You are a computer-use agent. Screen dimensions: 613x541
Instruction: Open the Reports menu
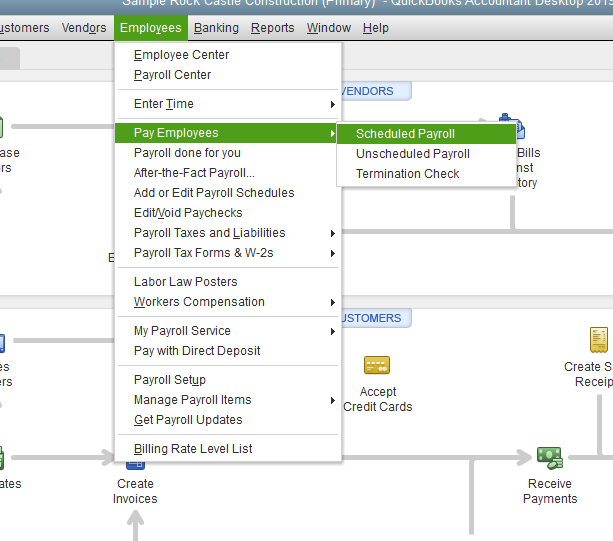[272, 28]
